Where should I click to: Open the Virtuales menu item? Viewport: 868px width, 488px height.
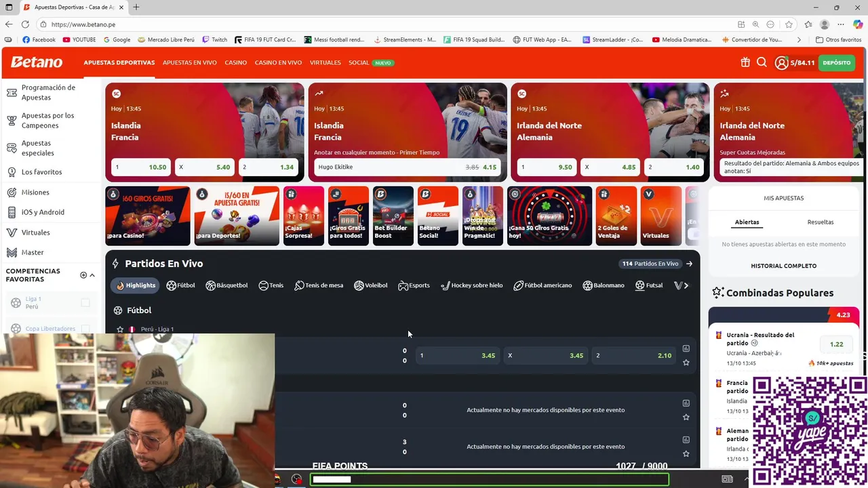325,62
